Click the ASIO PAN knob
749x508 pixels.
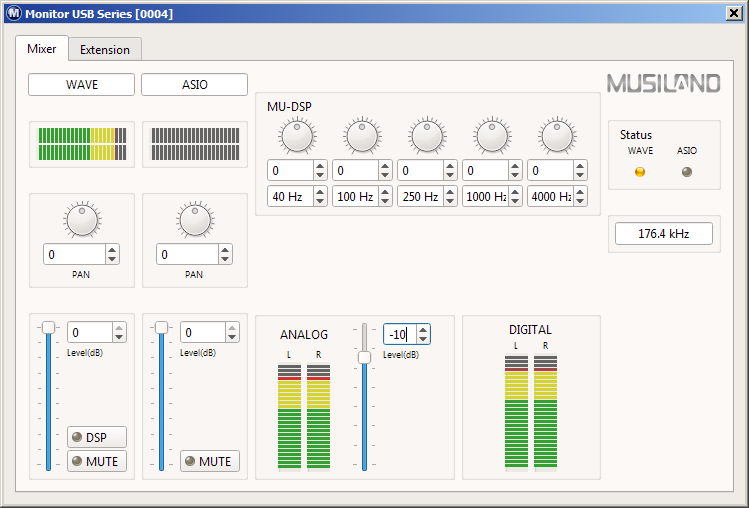click(195, 220)
